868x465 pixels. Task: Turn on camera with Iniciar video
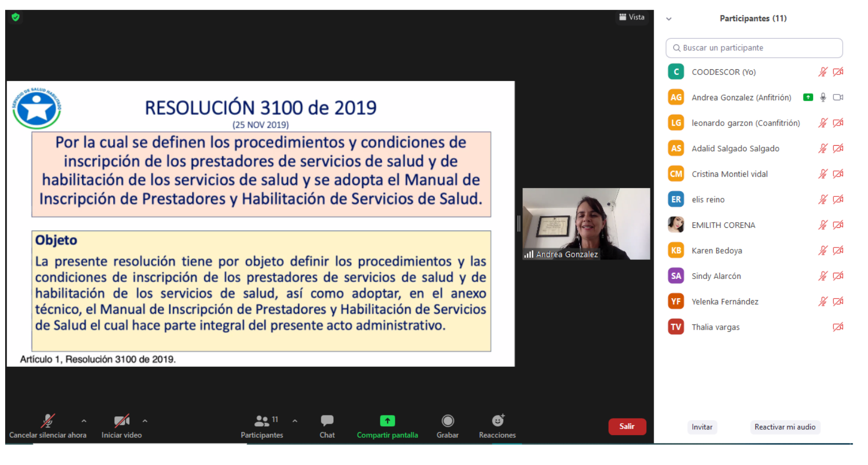pyautogui.click(x=121, y=421)
